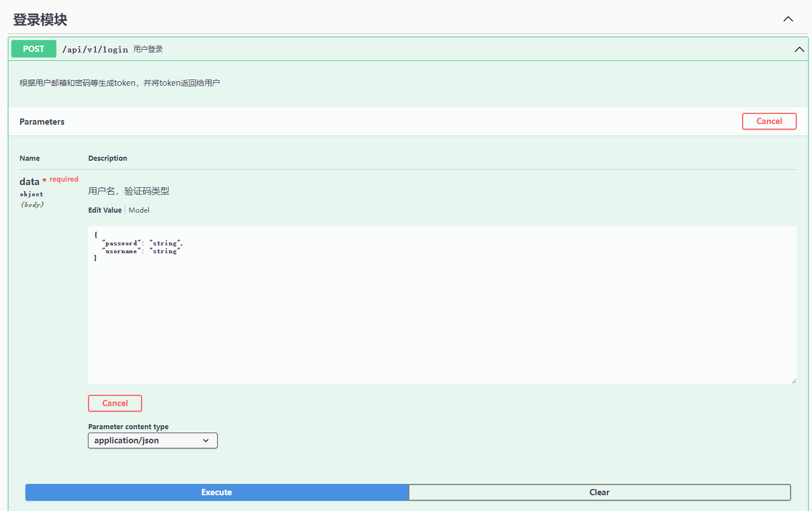Image resolution: width=812 pixels, height=511 pixels.
Task: Click the Description column header
Action: coord(108,158)
